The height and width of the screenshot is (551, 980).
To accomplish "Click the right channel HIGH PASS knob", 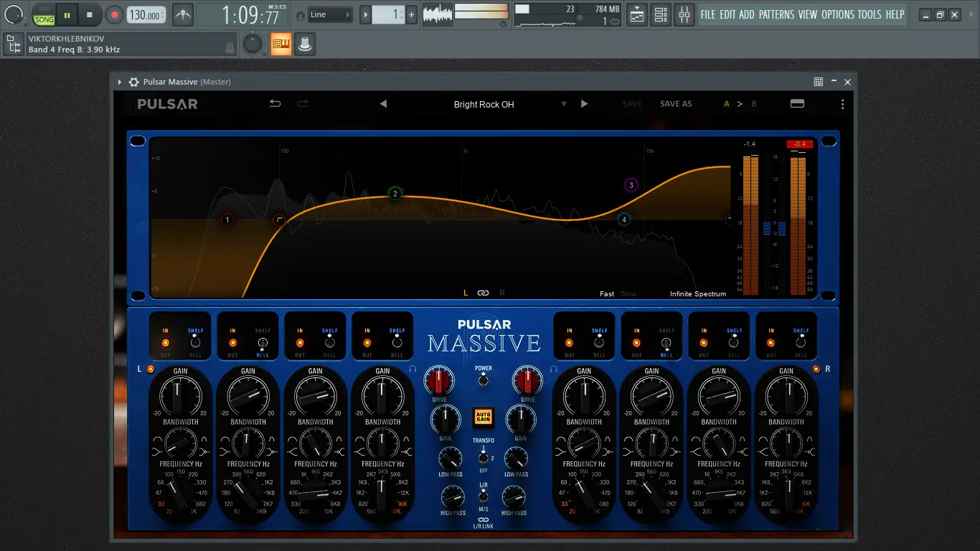I will coord(514,496).
